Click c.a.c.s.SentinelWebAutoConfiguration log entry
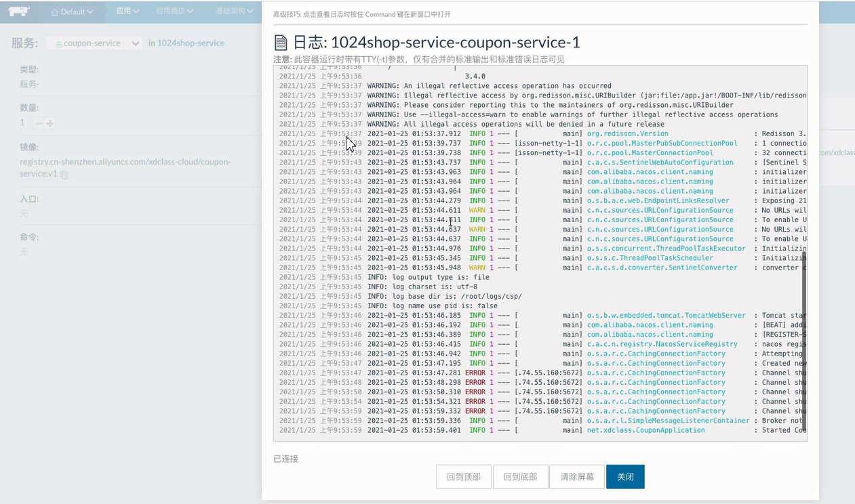 [660, 163]
